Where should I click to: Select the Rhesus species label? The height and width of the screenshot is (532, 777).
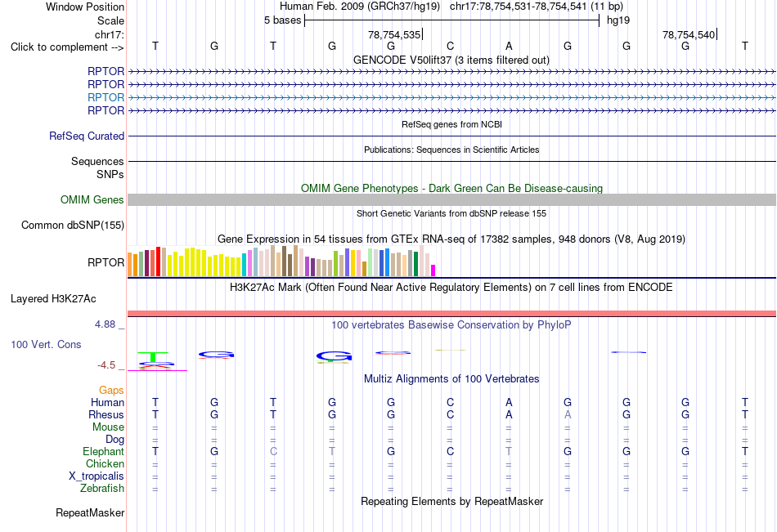pos(106,414)
